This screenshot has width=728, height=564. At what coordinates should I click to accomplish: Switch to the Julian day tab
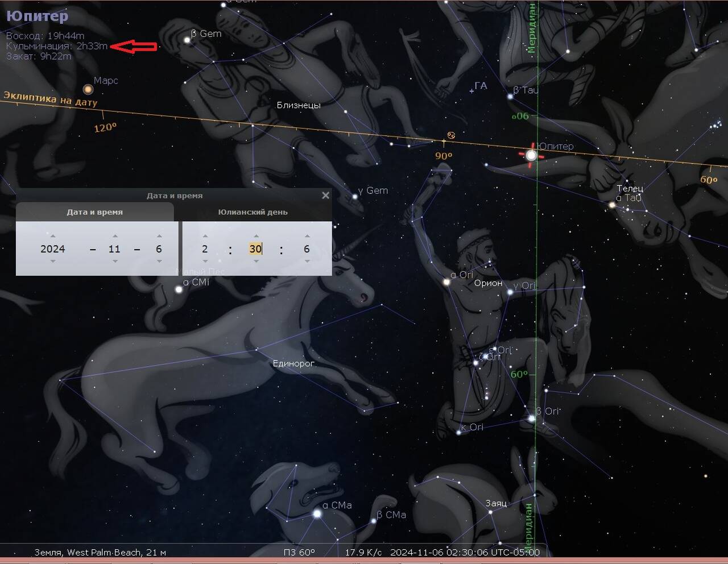(253, 212)
